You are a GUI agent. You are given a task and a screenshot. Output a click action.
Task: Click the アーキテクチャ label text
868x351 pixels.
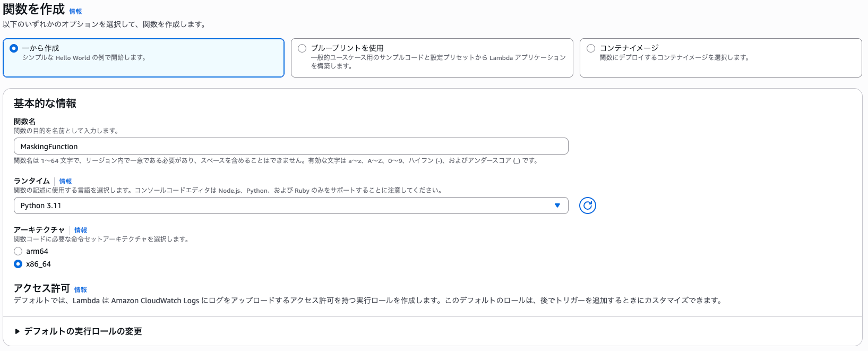(39, 230)
